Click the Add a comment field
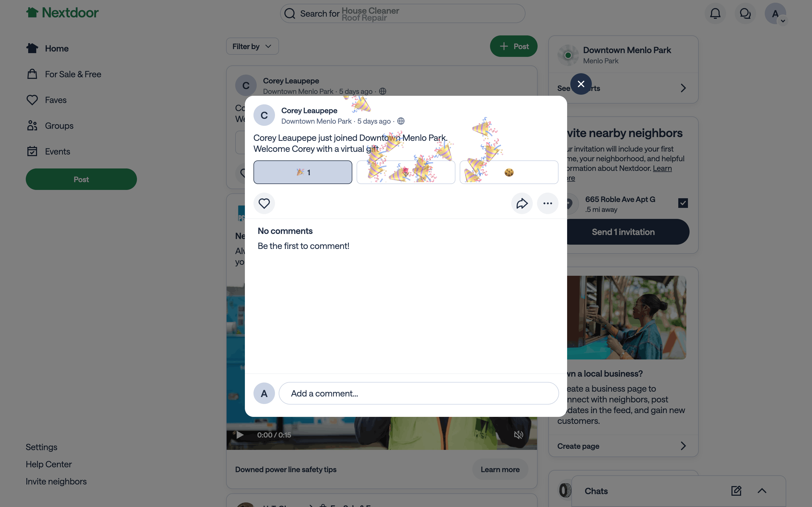Viewport: 812px width, 507px height. click(x=418, y=393)
